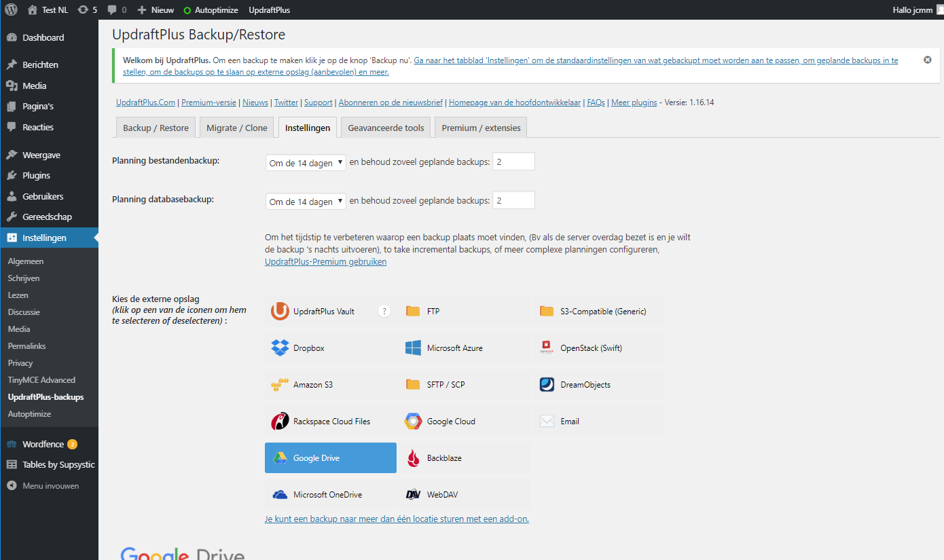Dismiss the UpdraftPlus welcome notice
The width and height of the screenshot is (944, 560).
pyautogui.click(x=927, y=60)
